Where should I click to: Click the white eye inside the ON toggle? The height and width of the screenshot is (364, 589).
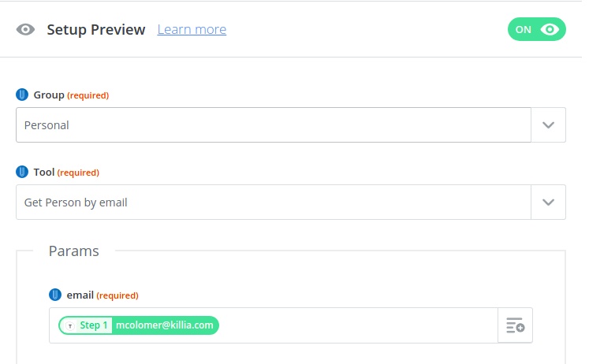550,29
